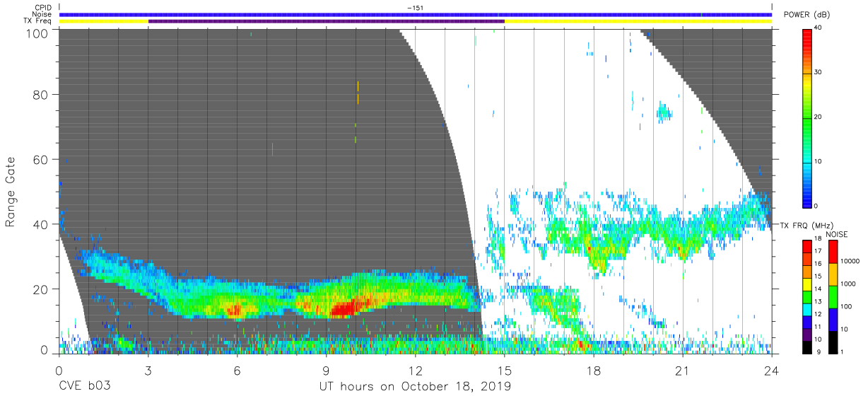
Task: Click the 'TX FRQ (MHz)' legend title
Action: click(807, 226)
